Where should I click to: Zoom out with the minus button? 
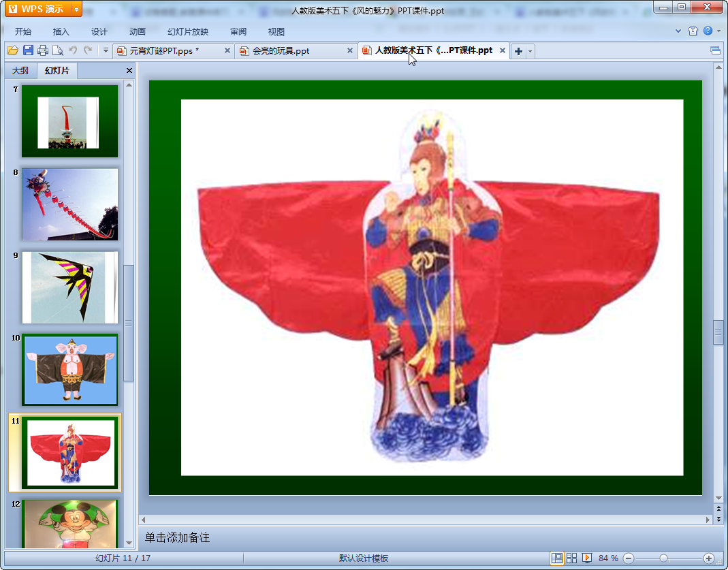pos(628,558)
